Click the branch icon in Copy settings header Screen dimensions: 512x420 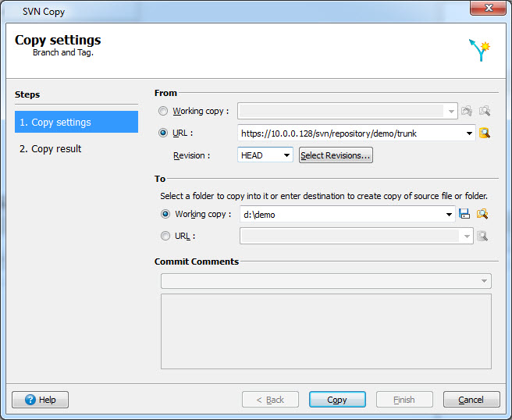pos(479,51)
